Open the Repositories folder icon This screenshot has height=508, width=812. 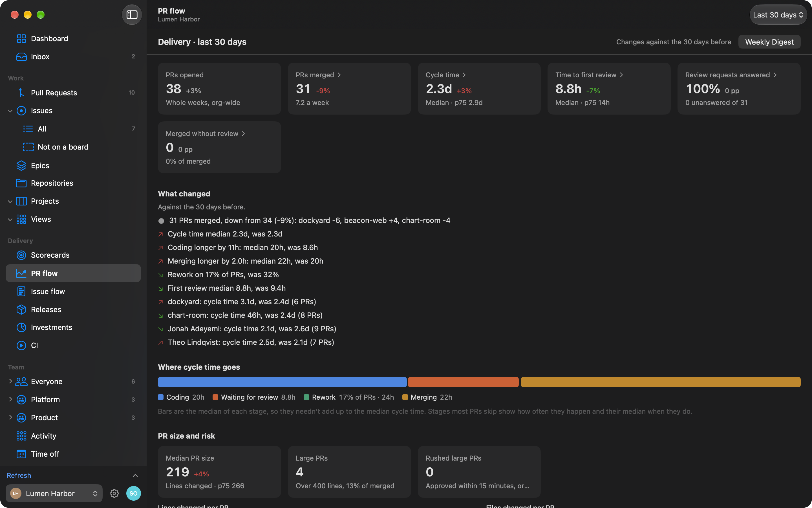pyautogui.click(x=21, y=183)
